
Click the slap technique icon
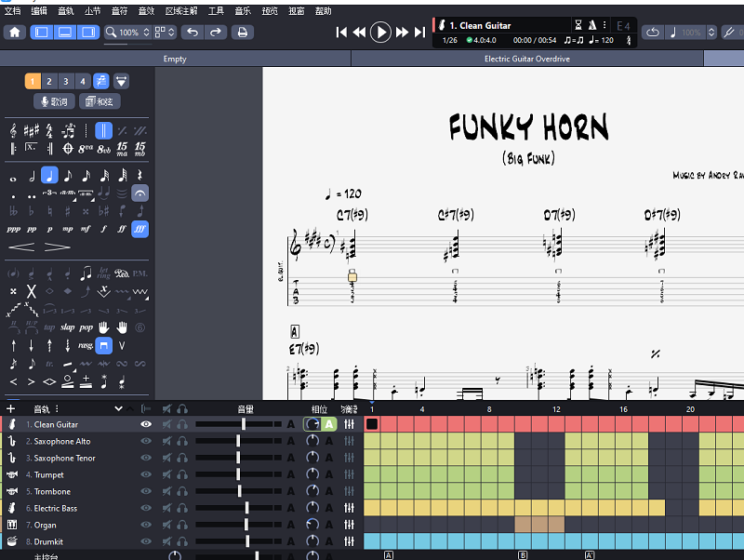(x=68, y=326)
